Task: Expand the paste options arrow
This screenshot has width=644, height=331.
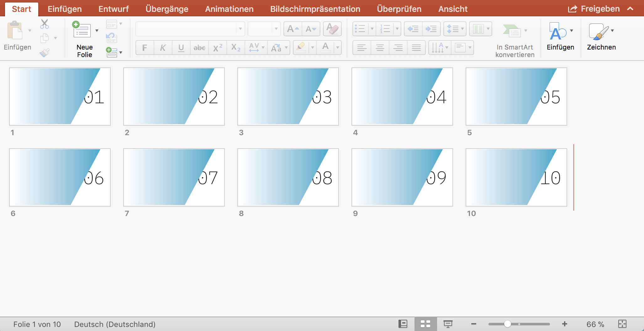Action: 30,31
